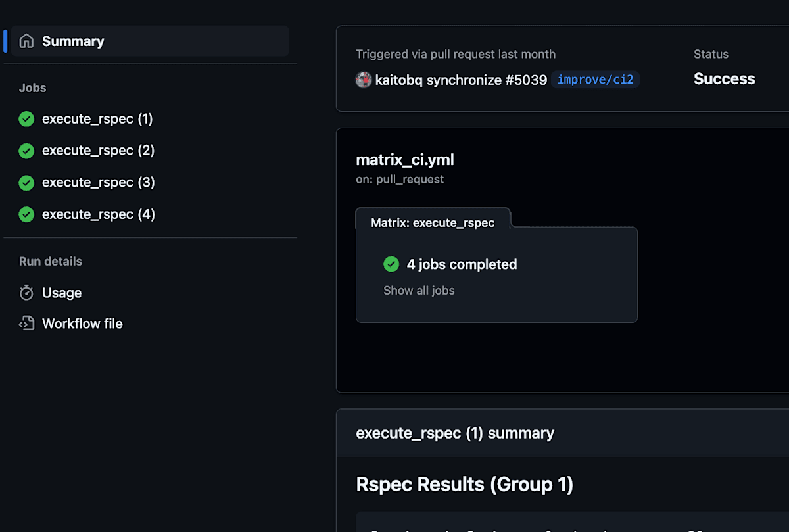The image size is (789, 532).
Task: Click the Usage stopwatch icon
Action: click(26, 293)
